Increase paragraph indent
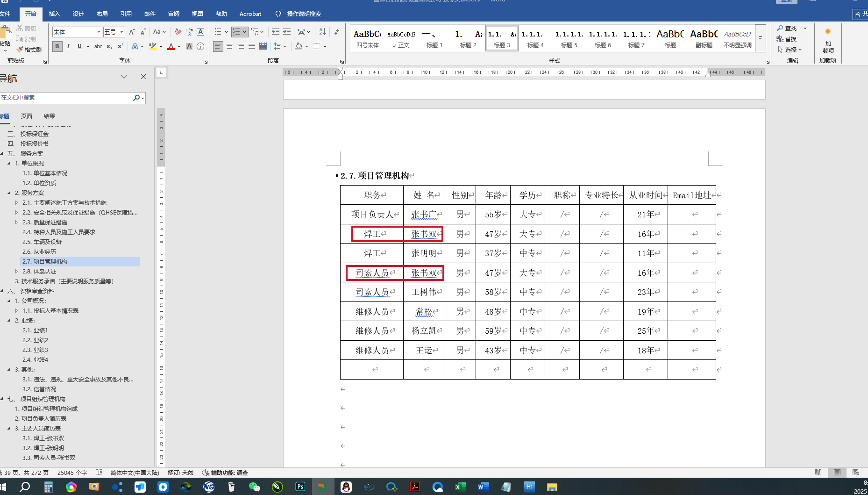Viewport: 868px width, 495px height. (x=287, y=32)
